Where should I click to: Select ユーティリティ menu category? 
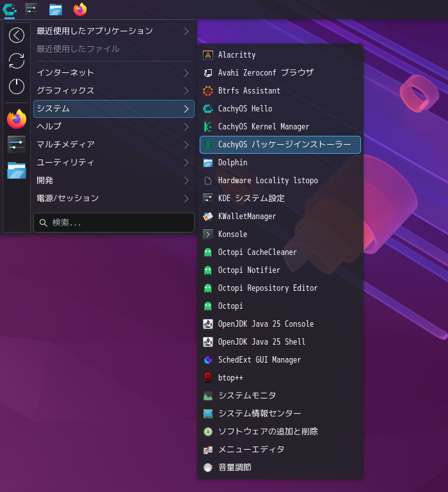[113, 163]
